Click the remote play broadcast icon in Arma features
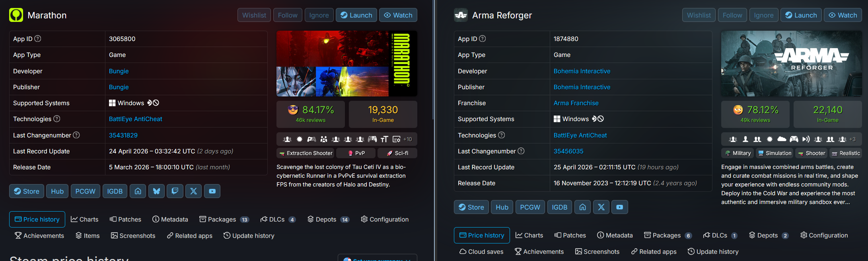Image resolution: width=868 pixels, height=261 pixels. pyautogui.click(x=806, y=139)
